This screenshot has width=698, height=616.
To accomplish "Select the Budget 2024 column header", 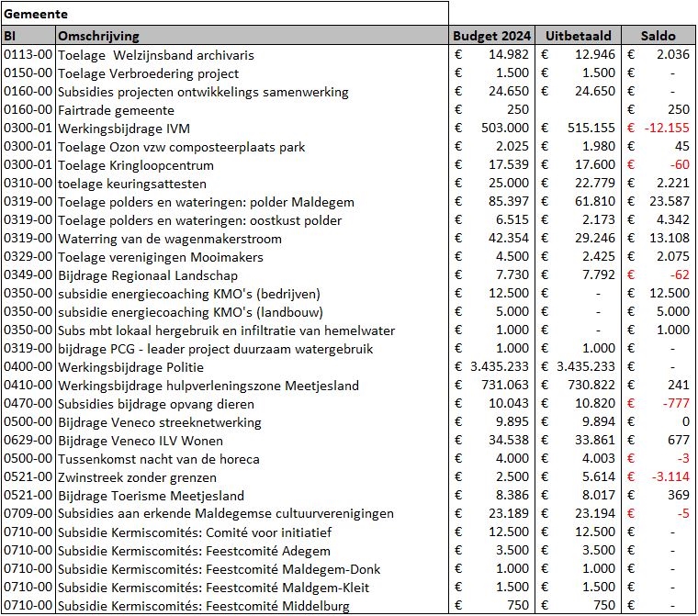I will pos(491,36).
